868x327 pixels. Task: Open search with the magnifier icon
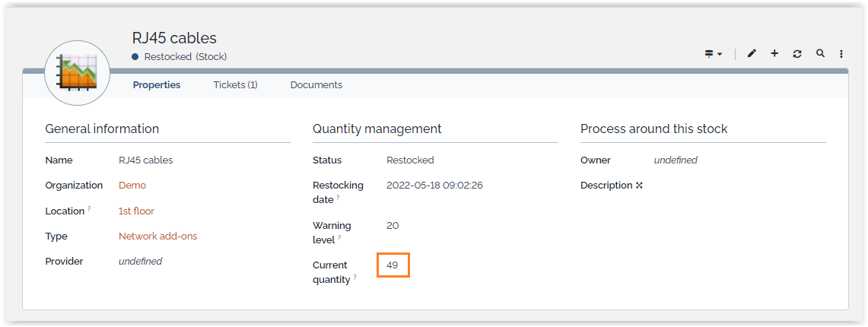point(820,53)
